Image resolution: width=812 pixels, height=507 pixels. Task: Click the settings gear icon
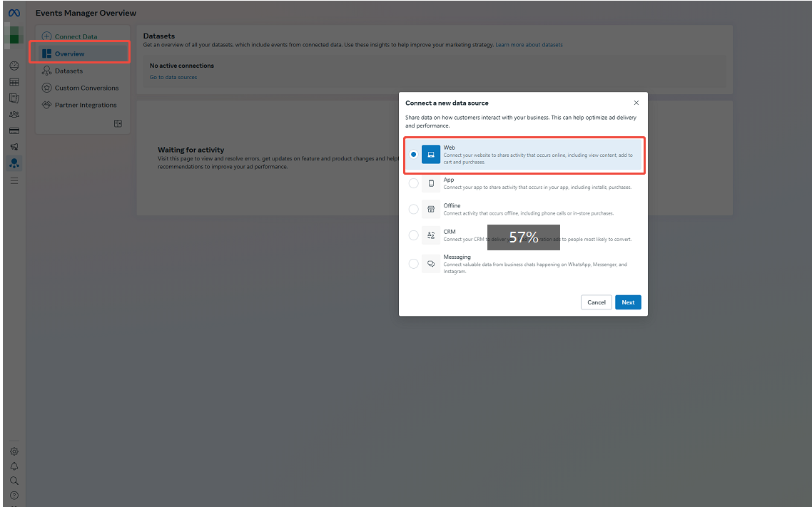(x=14, y=451)
